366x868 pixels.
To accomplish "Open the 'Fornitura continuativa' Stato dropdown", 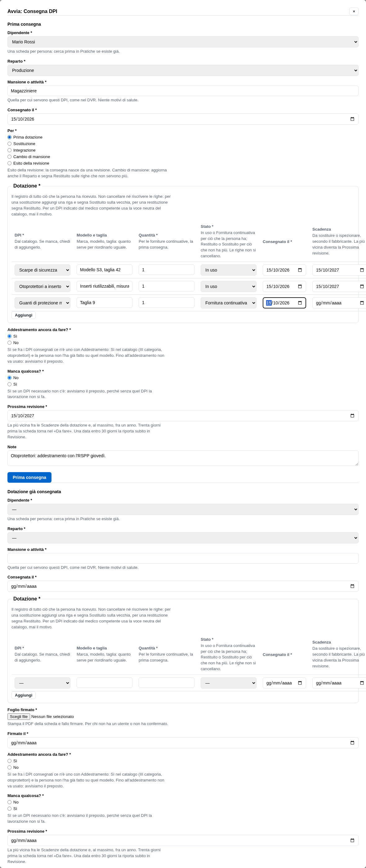I will point(229,303).
